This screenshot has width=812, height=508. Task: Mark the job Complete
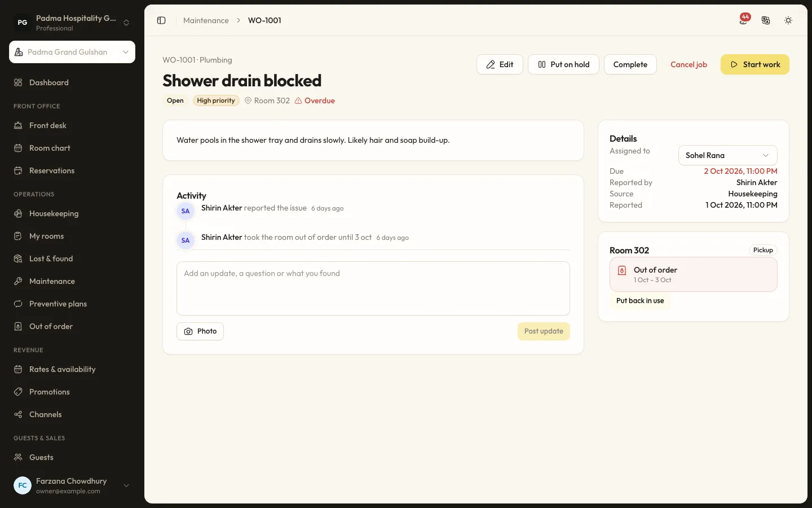pyautogui.click(x=630, y=64)
